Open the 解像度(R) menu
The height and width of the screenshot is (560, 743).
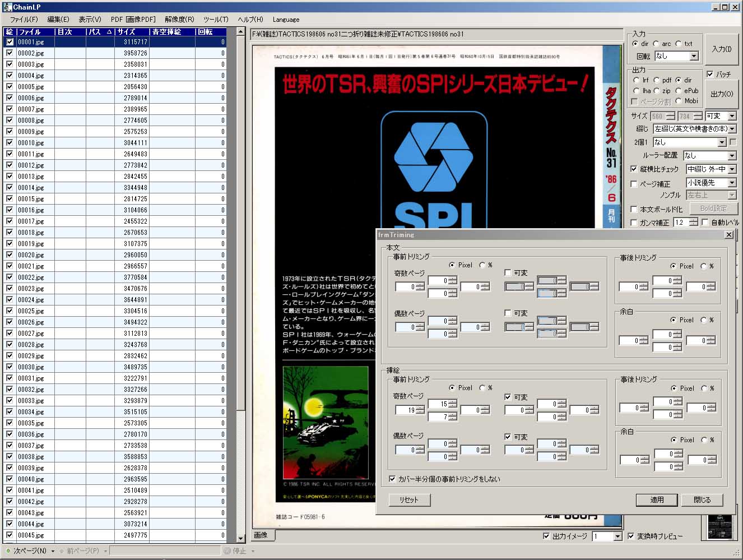pos(179,19)
